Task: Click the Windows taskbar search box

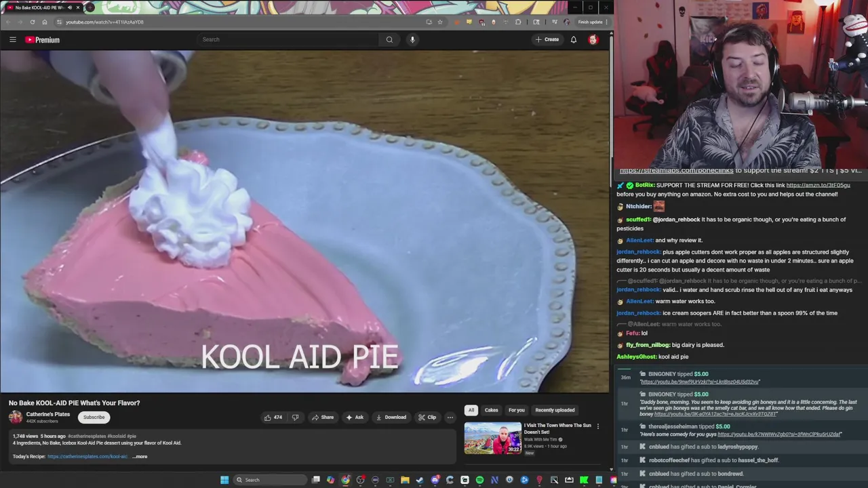Action: tap(270, 480)
